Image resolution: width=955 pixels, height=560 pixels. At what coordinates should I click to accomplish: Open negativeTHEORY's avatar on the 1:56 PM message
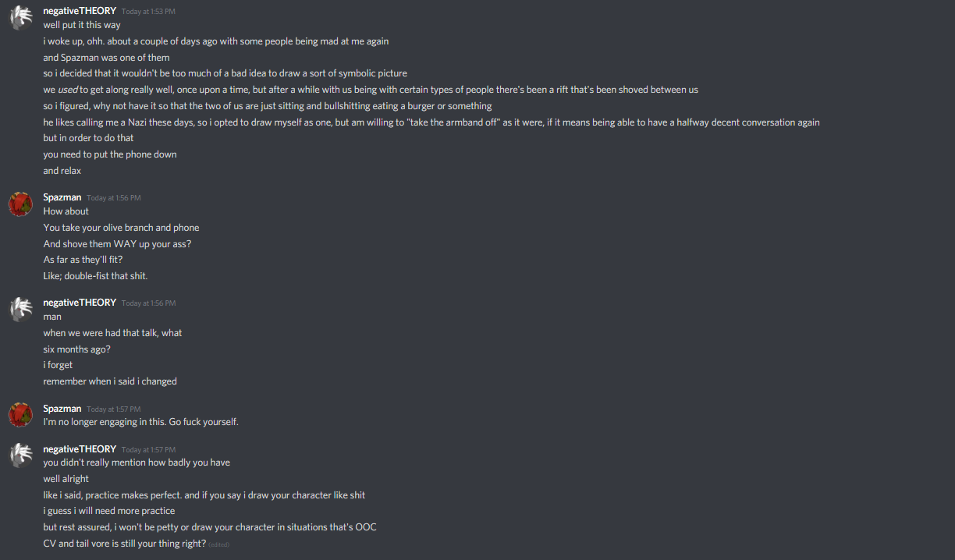coord(20,310)
